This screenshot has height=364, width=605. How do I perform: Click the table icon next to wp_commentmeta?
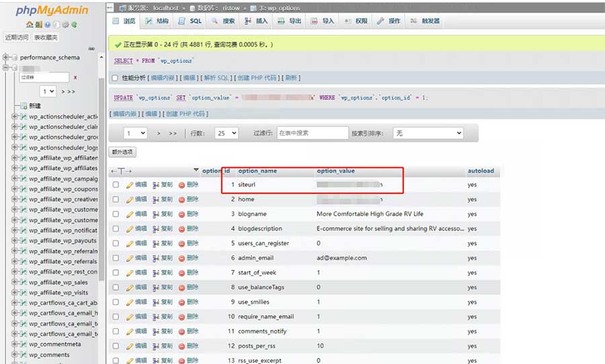tap(24, 345)
